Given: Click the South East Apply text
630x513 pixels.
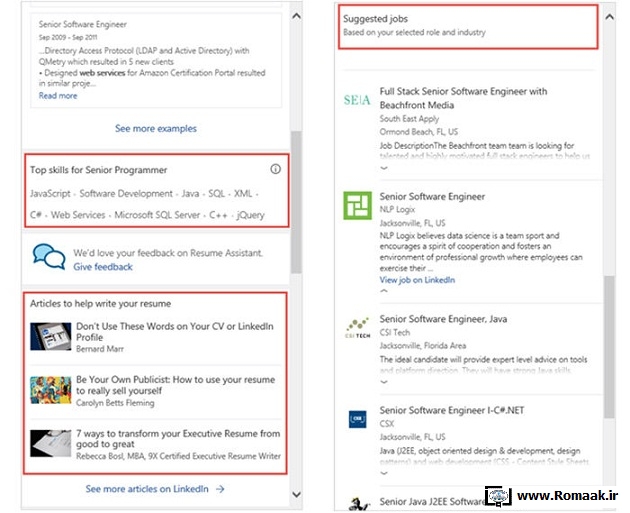Looking at the screenshot, I should coord(409,119).
